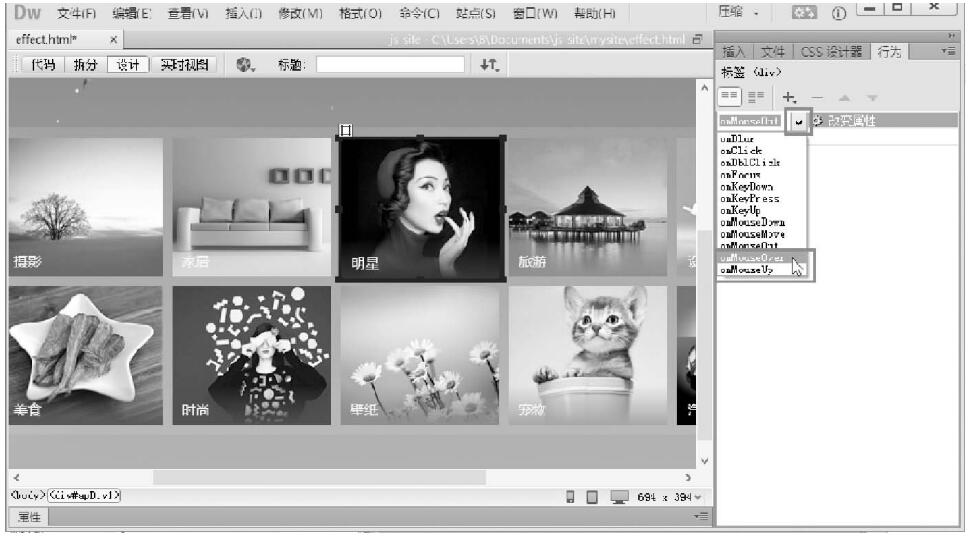Open the 压缩 workspace dropdown
The image size is (971, 538).
tap(742, 12)
